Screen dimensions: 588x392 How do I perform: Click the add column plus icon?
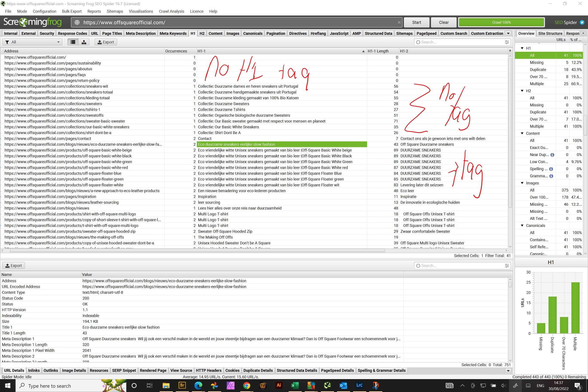pyautogui.click(x=510, y=51)
